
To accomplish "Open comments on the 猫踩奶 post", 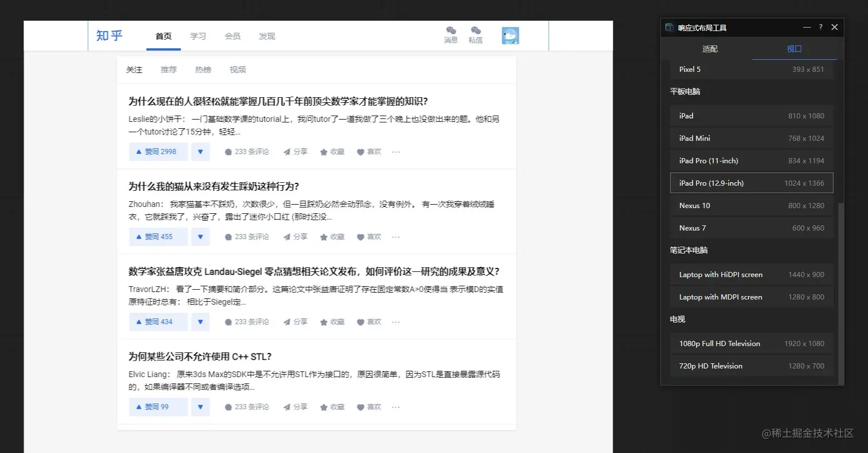I will (247, 237).
